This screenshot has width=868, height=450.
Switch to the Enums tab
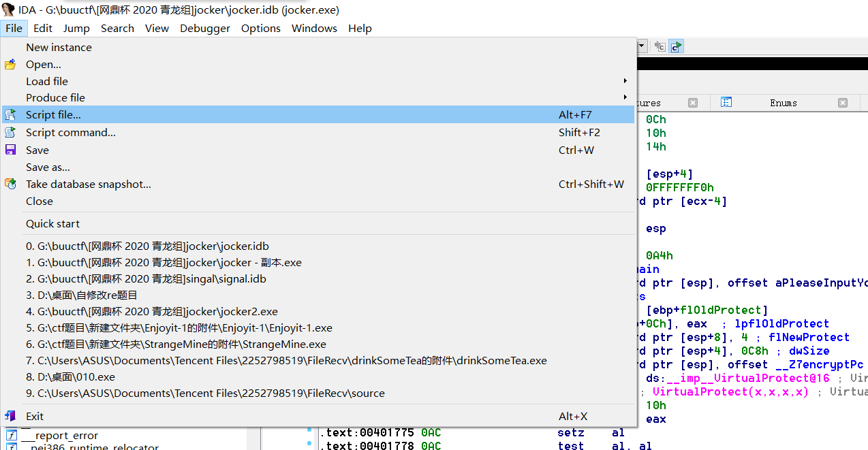784,103
